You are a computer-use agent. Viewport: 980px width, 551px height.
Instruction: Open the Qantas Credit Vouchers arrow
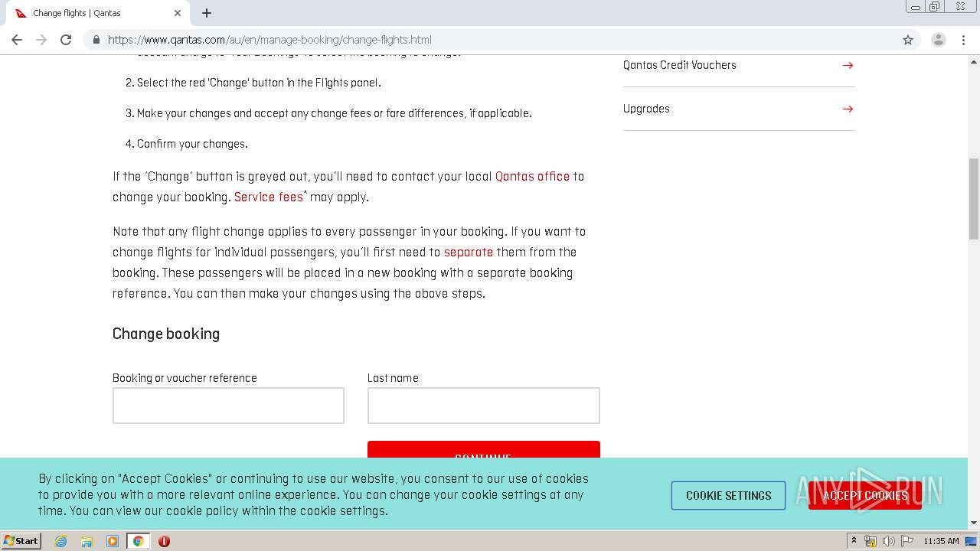(848, 65)
